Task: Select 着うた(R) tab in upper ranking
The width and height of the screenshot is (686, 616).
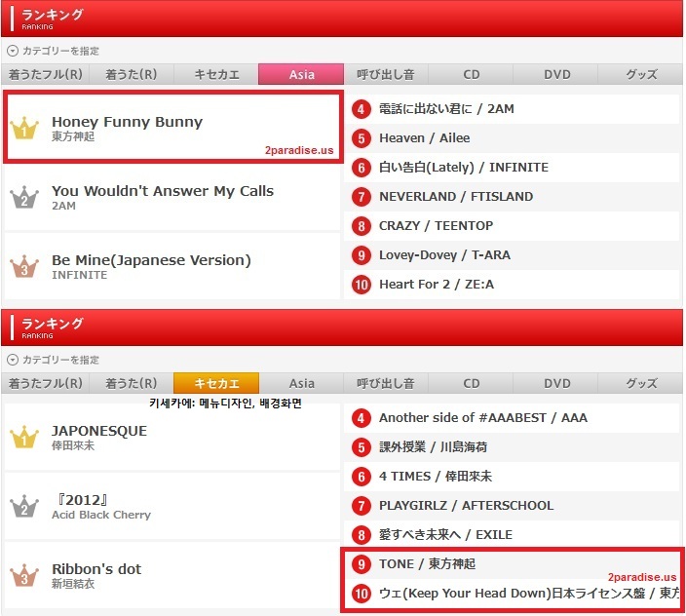Action: (x=132, y=74)
